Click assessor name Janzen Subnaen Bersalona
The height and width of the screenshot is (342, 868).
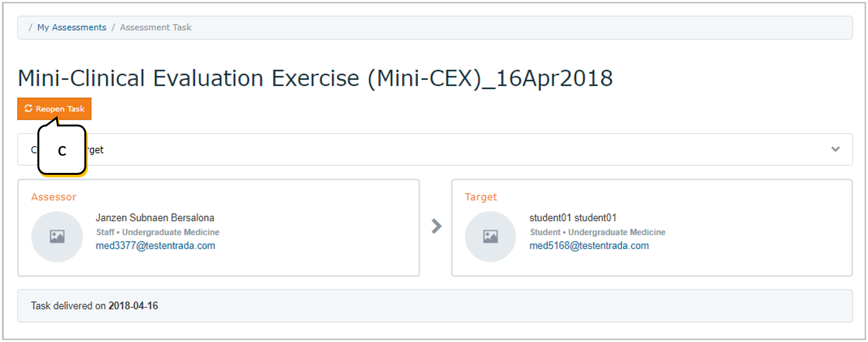click(155, 218)
